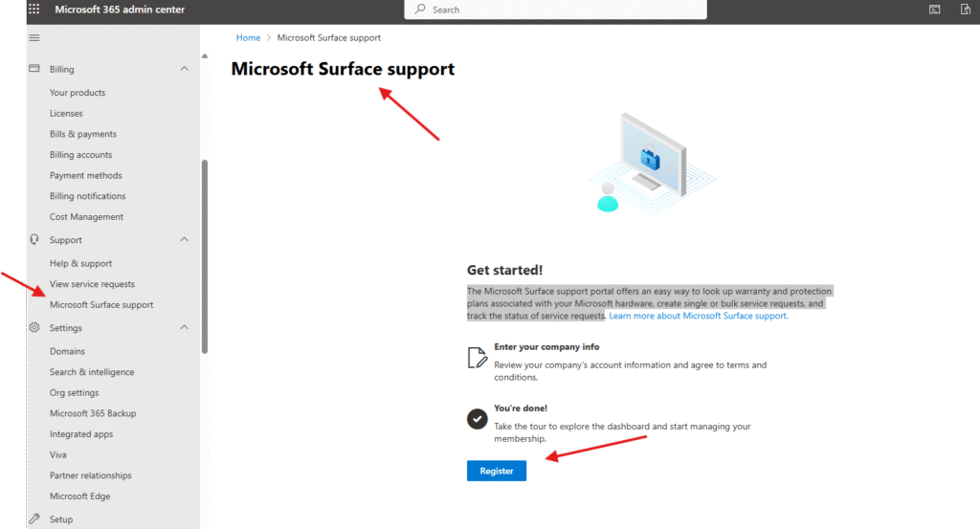This screenshot has height=529, width=980.
Task: Collapse the Billing section chevron
Action: pos(185,69)
